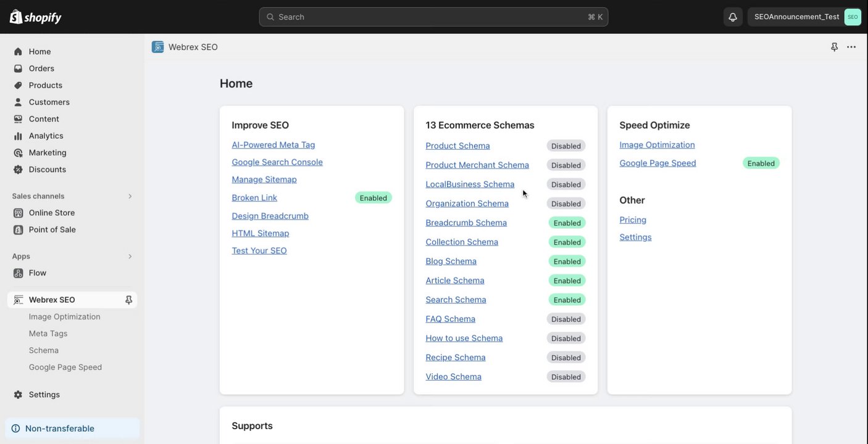Open the Image Optimization link under Speed Optimize
Screen dimensions: 868x444
657,145
